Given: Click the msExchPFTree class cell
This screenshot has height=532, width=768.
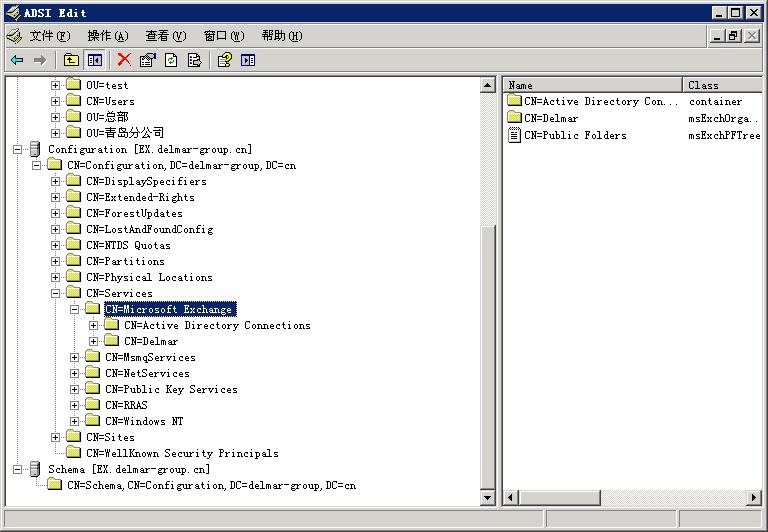Looking at the screenshot, I should coord(724,135).
